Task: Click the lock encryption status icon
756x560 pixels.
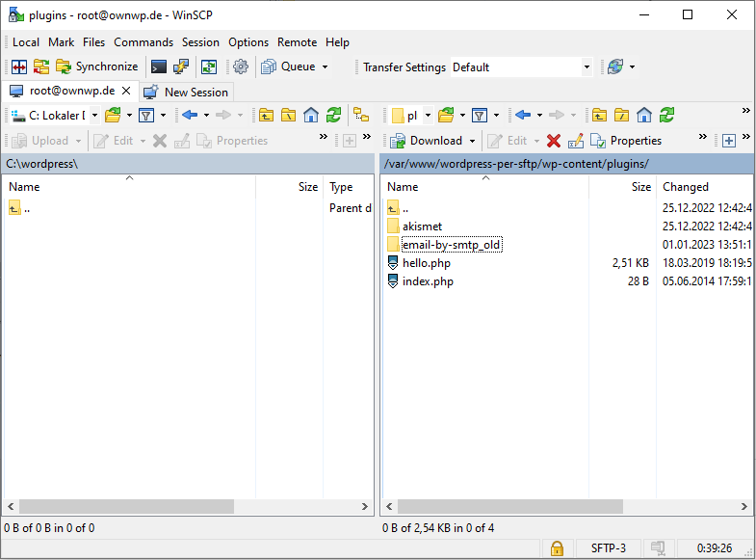Action: click(x=557, y=548)
